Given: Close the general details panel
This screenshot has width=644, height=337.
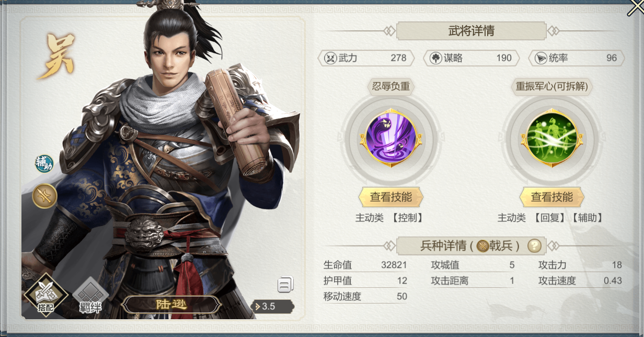Looking at the screenshot, I should 635,9.
